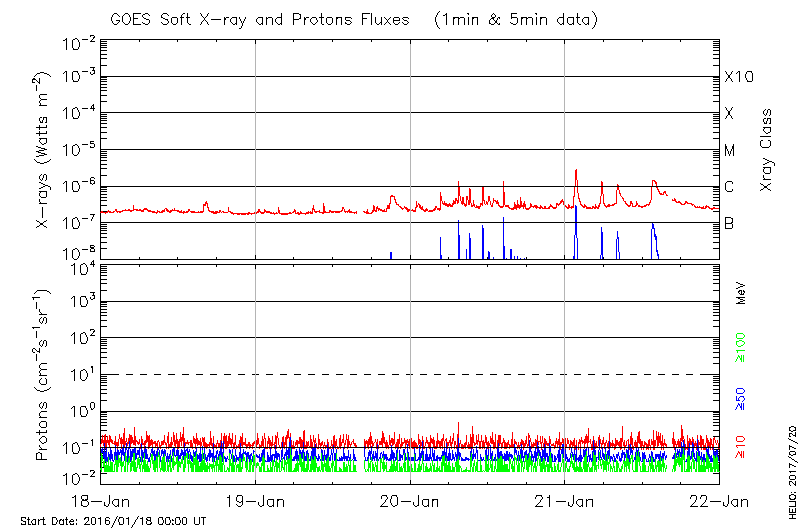Select the 21-Jan date tick label
The height and width of the screenshot is (530, 800).
coord(565,500)
